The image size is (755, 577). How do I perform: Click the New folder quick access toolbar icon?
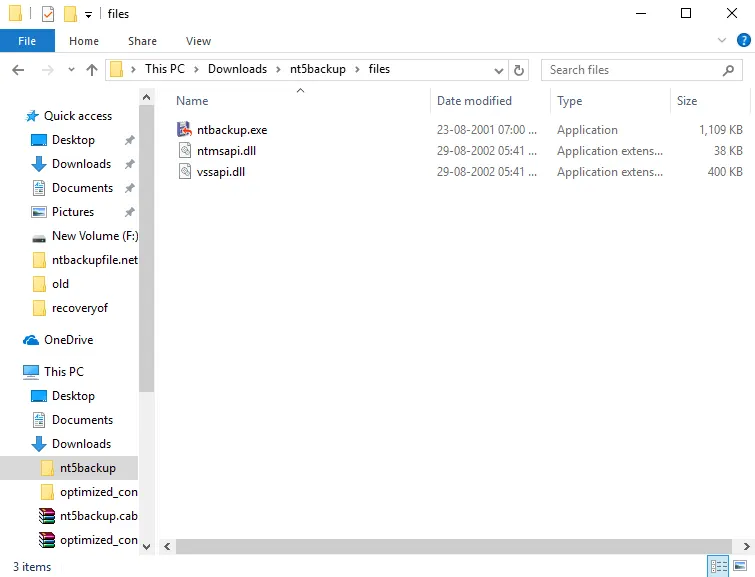70,14
